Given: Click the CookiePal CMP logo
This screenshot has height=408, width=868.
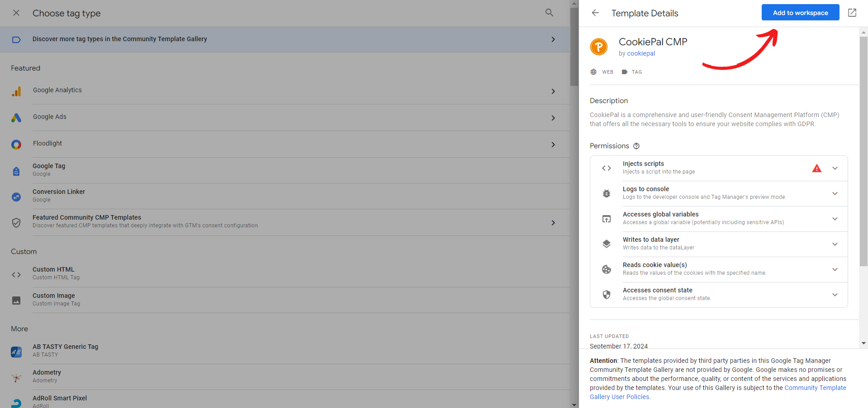Looking at the screenshot, I should [599, 47].
